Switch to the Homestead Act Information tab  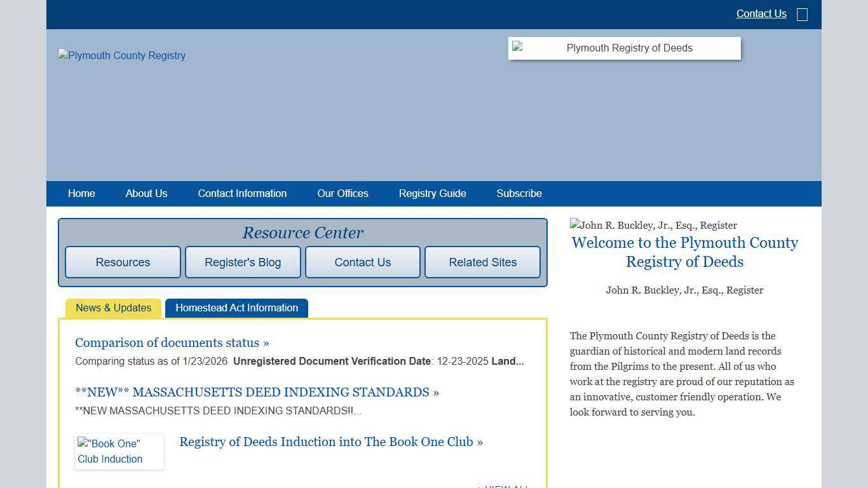(x=236, y=308)
